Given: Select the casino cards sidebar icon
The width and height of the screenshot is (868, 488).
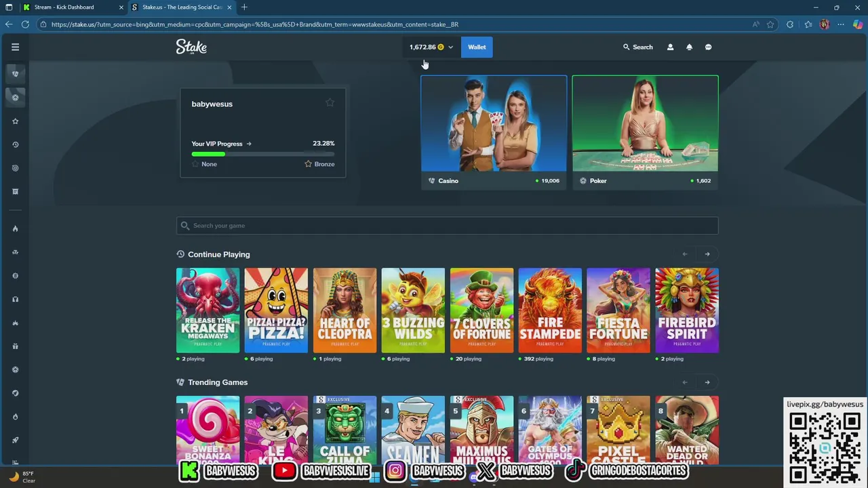Looking at the screenshot, I should click(x=15, y=73).
